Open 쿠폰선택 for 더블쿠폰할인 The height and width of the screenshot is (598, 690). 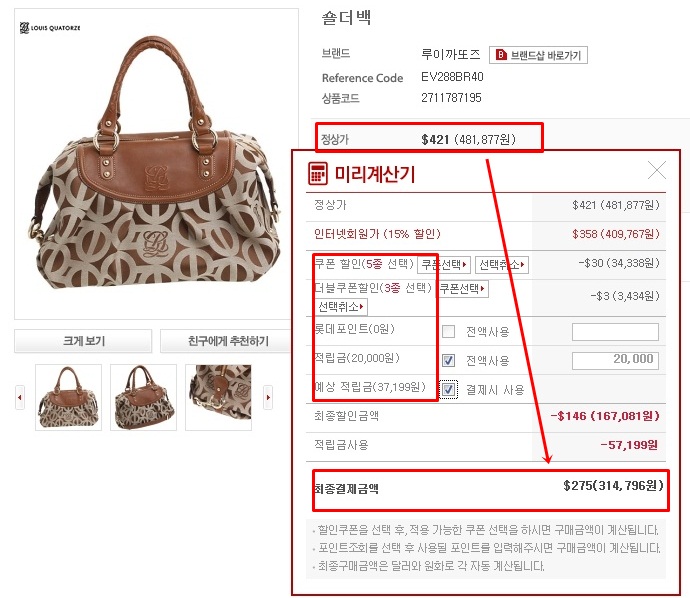[462, 289]
